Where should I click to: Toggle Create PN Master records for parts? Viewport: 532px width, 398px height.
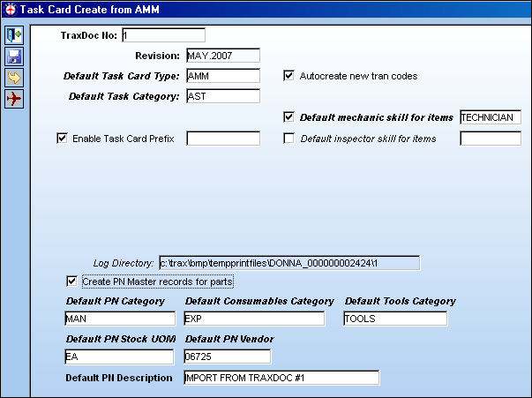tap(71, 282)
